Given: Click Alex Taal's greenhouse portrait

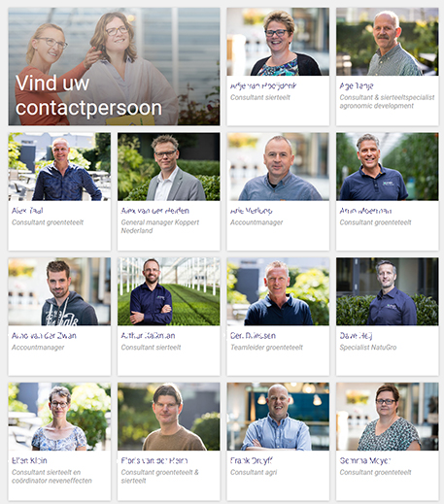Looking at the screenshot, I should (59, 167).
